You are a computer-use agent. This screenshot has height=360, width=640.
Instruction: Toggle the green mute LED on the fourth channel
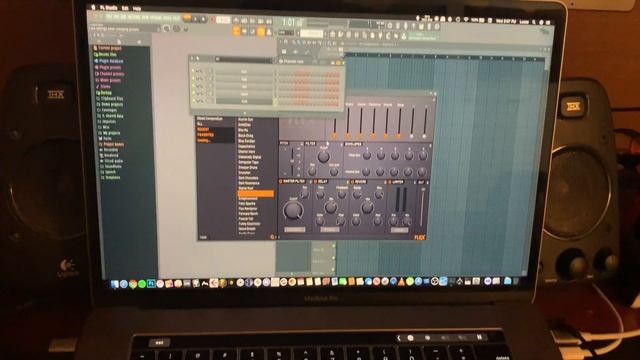tap(193, 93)
